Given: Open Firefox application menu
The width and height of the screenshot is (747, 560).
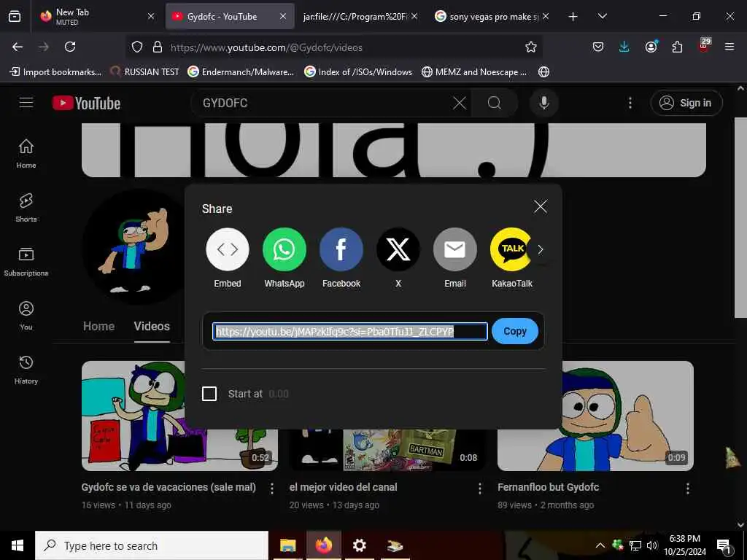Looking at the screenshot, I should tap(729, 47).
